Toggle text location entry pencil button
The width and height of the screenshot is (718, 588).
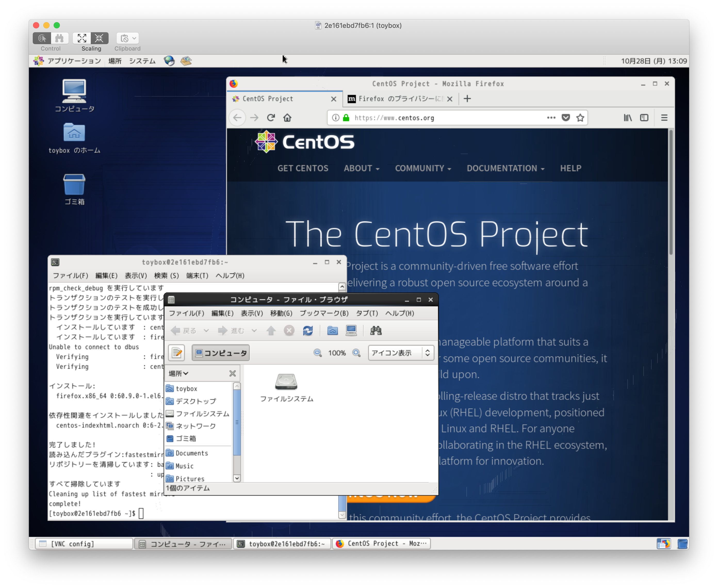[x=176, y=353]
